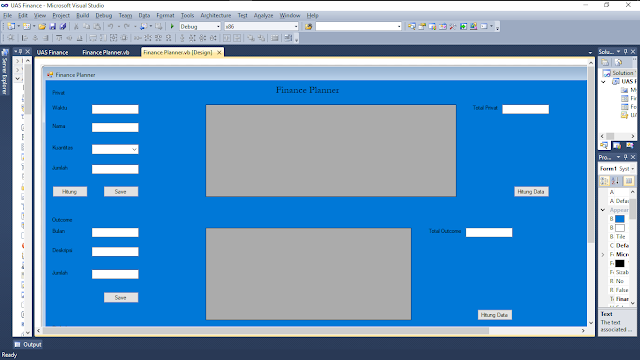
Task: Click the blue BackColor swatch in Properties
Action: pos(620,219)
